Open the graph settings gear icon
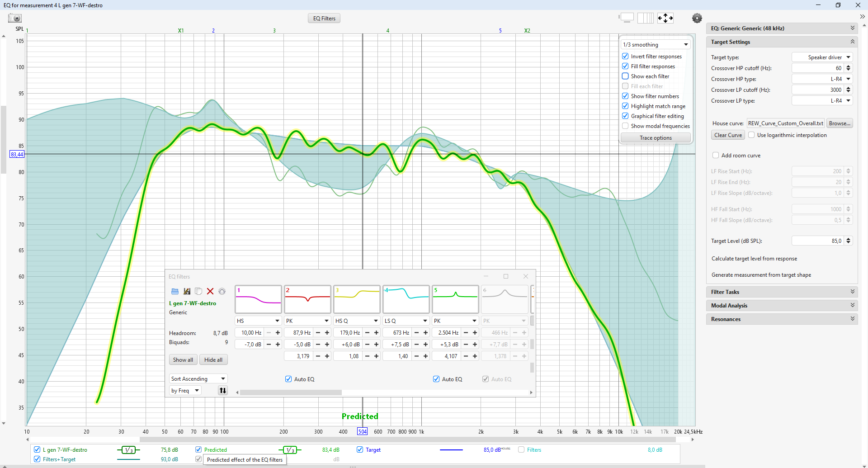Viewport: 868px width, 468px height. pyautogui.click(x=697, y=18)
